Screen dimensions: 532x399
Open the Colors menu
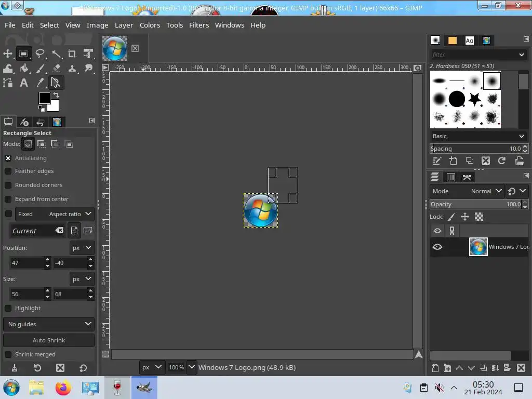(x=150, y=25)
